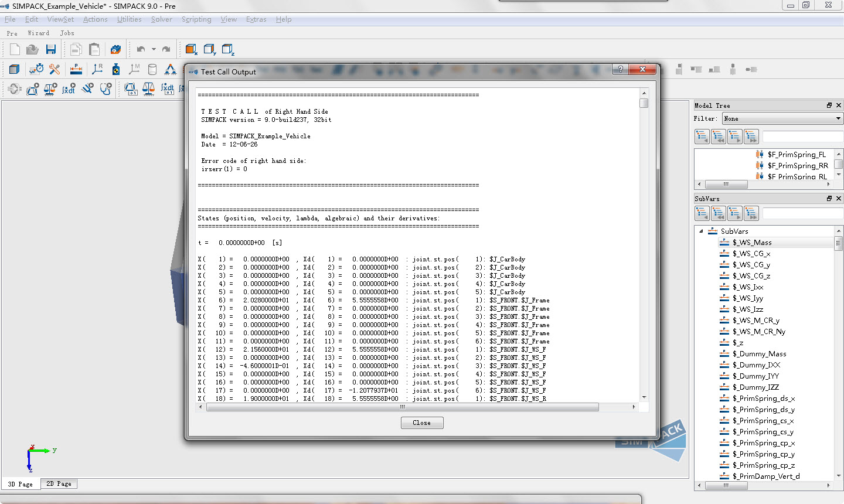Create body with the weight icon
This screenshot has height=504, width=844.
116,69
